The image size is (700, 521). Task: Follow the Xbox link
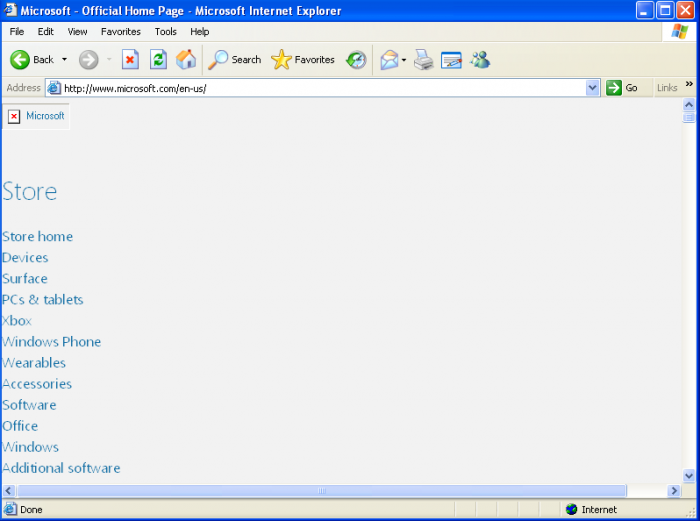(17, 321)
